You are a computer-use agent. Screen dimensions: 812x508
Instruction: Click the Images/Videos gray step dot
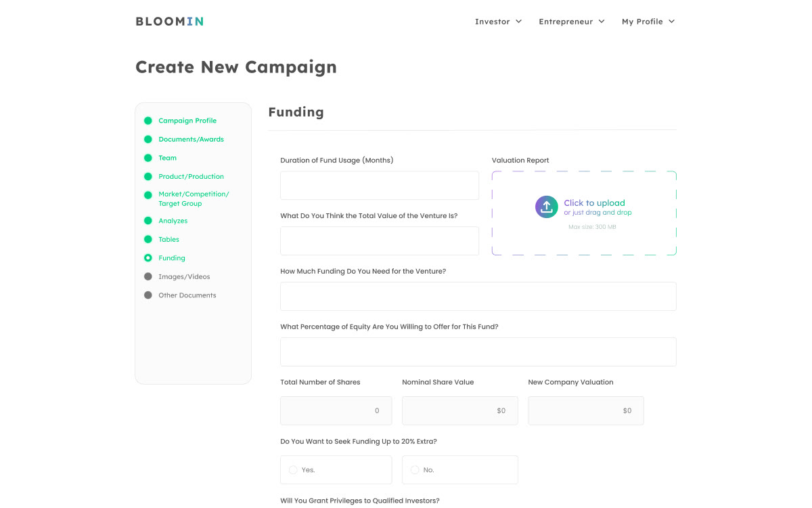click(148, 276)
